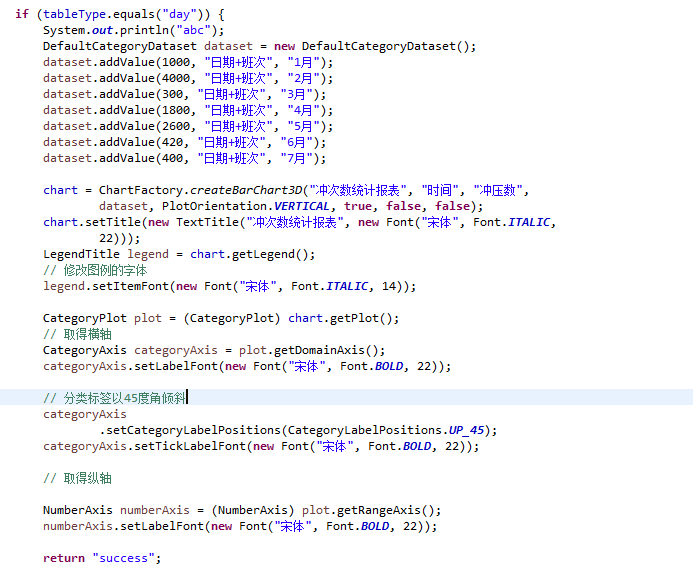Click the .setCategoryLabelPositions(...UP_45) line
This screenshot has width=693, height=564.
[298, 430]
